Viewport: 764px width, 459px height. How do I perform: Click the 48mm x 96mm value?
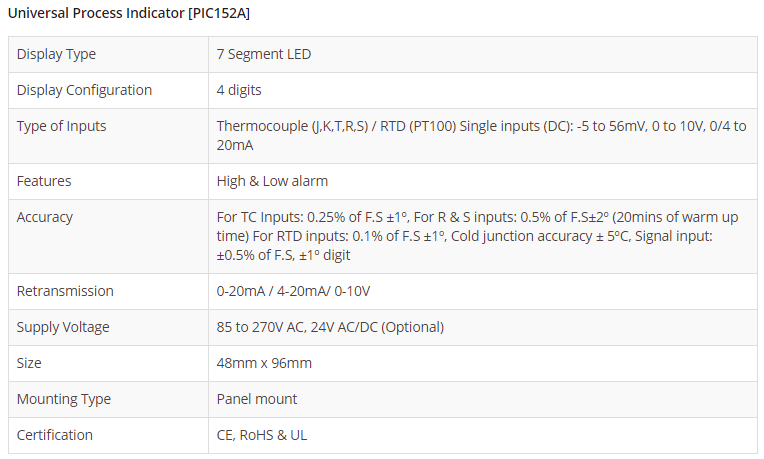[x=264, y=363]
